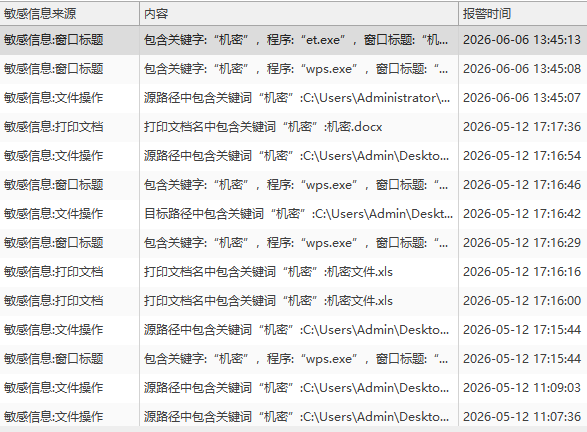Click the 内容 column header

click(x=299, y=14)
